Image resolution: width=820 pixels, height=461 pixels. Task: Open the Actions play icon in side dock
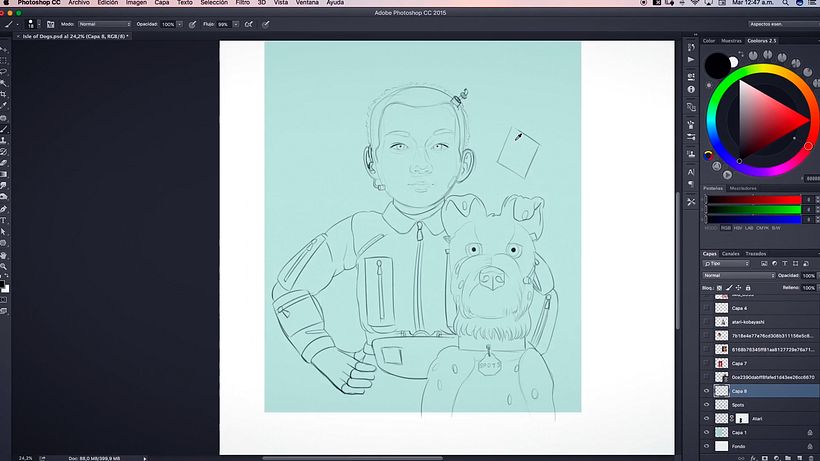(691, 60)
